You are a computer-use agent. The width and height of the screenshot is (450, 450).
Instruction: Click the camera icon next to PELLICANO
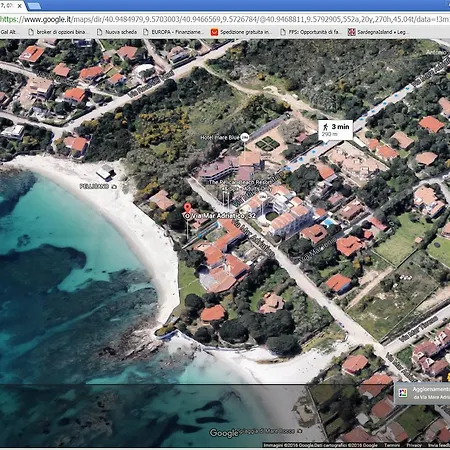tap(114, 187)
